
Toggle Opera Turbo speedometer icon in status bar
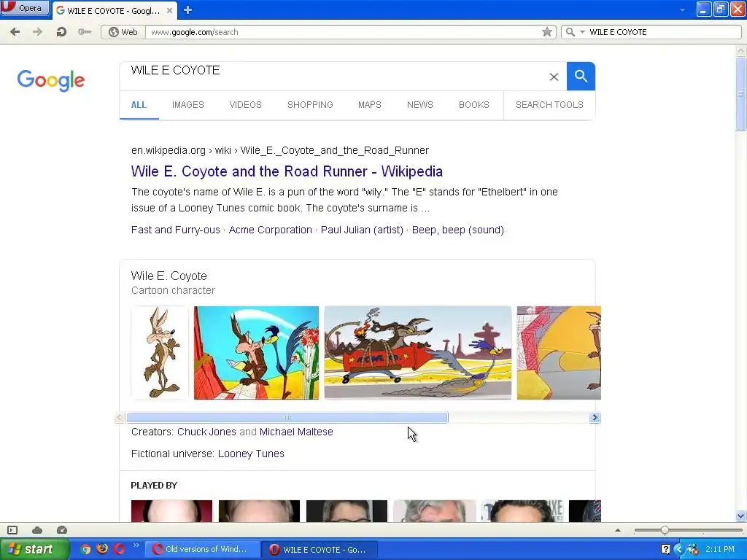(62, 529)
